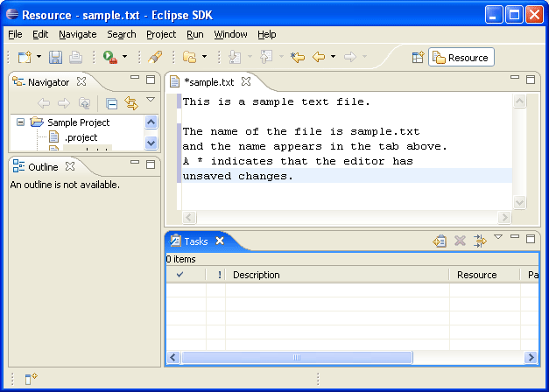Screen dimensions: 549x392
Task: Click the Add Task icon
Action: pos(440,241)
